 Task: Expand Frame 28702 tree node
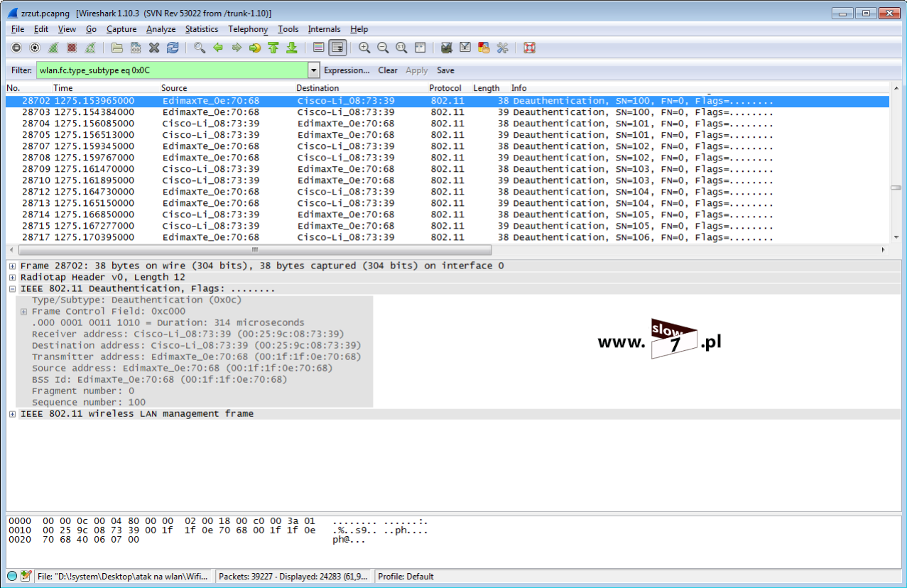pos(13,266)
